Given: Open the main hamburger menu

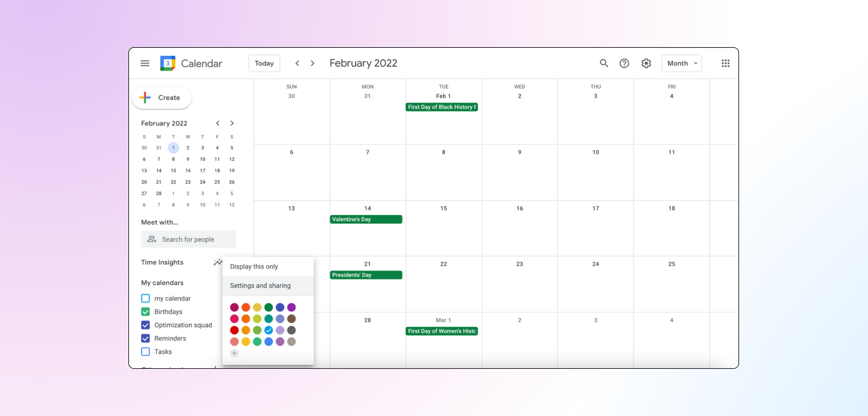Looking at the screenshot, I should click(145, 64).
